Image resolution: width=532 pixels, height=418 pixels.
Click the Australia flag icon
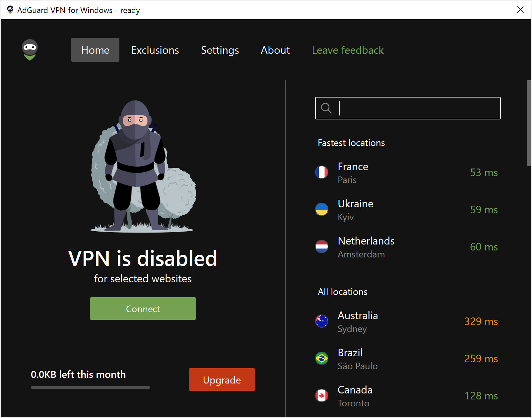pos(321,321)
